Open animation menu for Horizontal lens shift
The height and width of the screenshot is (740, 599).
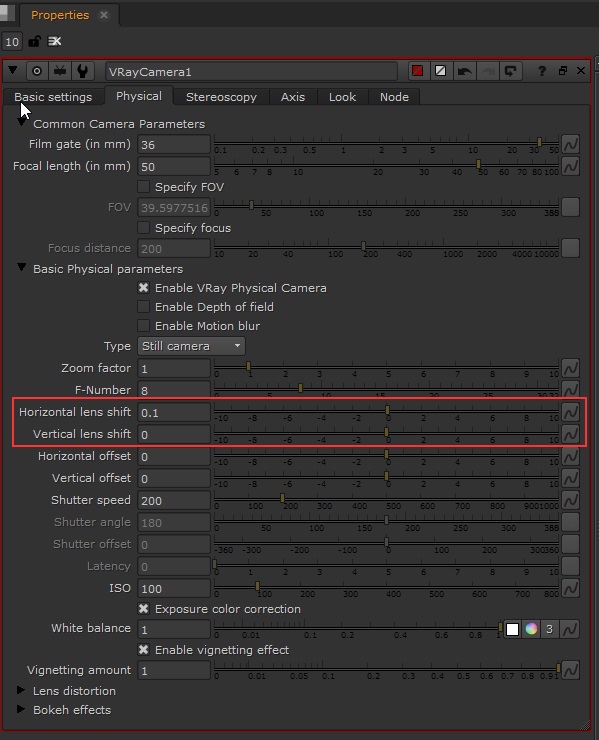[570, 412]
